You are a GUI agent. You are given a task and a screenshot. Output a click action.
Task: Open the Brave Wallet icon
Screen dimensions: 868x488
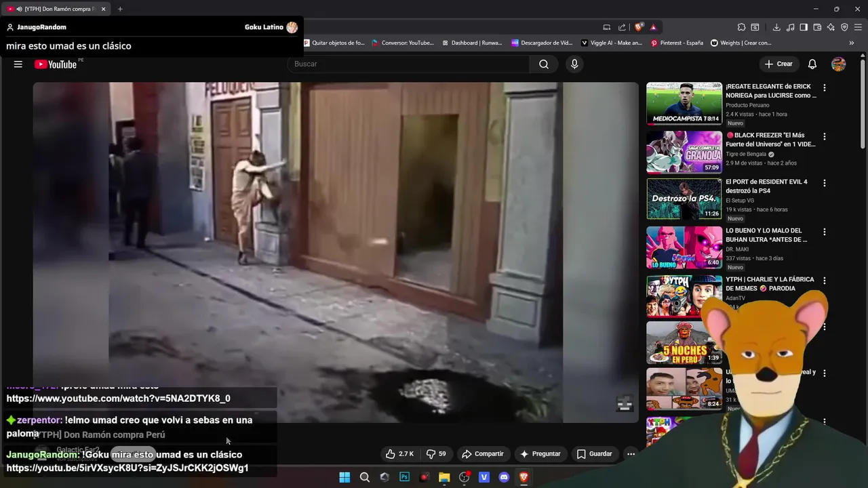coord(817,27)
